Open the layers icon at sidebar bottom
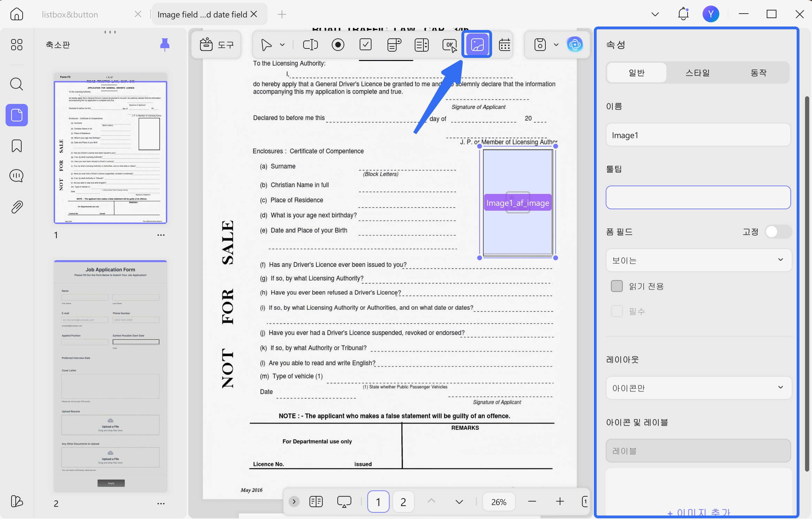This screenshot has height=519, width=812. (x=17, y=501)
